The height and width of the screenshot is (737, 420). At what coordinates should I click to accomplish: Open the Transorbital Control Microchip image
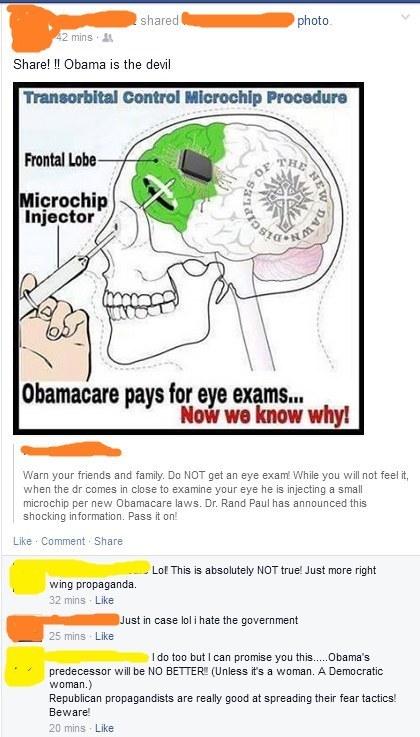point(188,258)
